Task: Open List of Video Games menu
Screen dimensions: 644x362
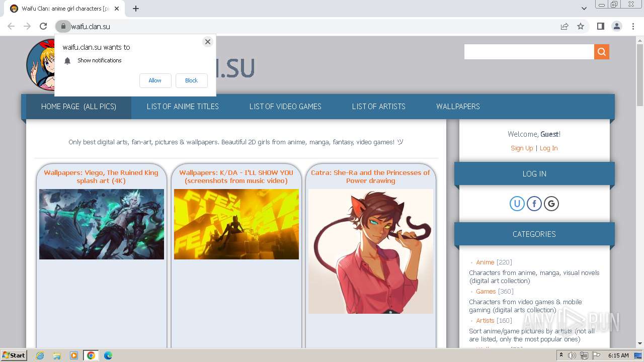Action: tap(285, 107)
